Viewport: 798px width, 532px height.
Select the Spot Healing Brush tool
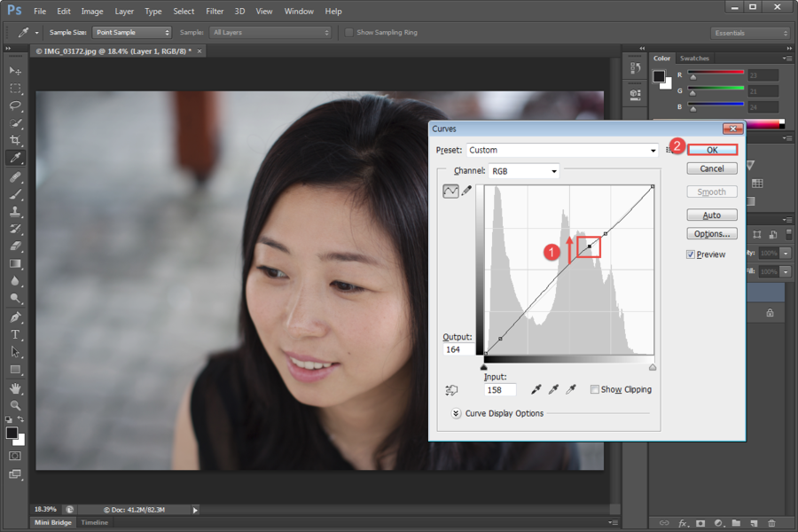[x=15, y=176]
